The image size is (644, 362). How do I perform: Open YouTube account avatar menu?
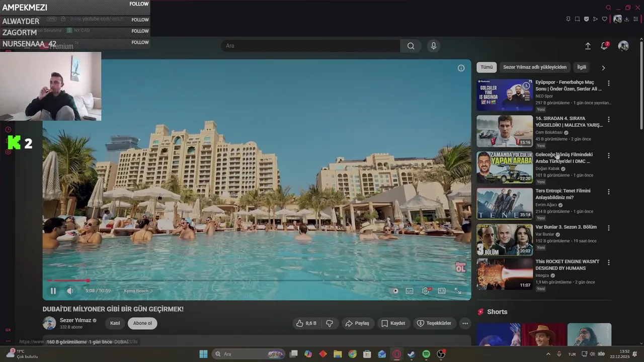[623, 46]
